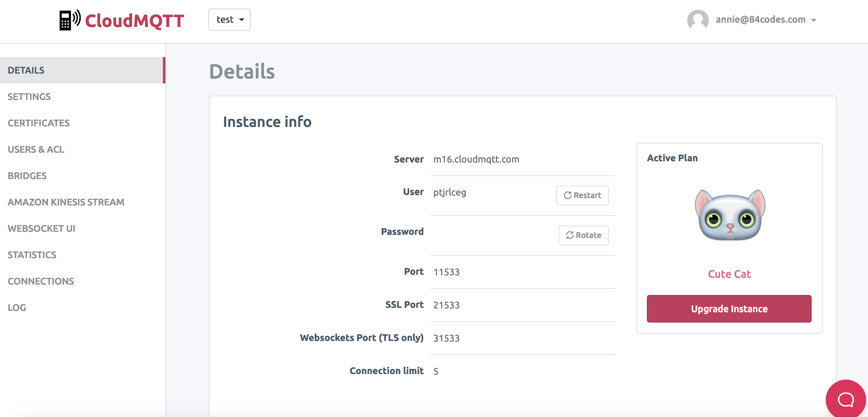Click the Cute Cat plan image
This screenshot has height=417, width=868.
point(730,215)
